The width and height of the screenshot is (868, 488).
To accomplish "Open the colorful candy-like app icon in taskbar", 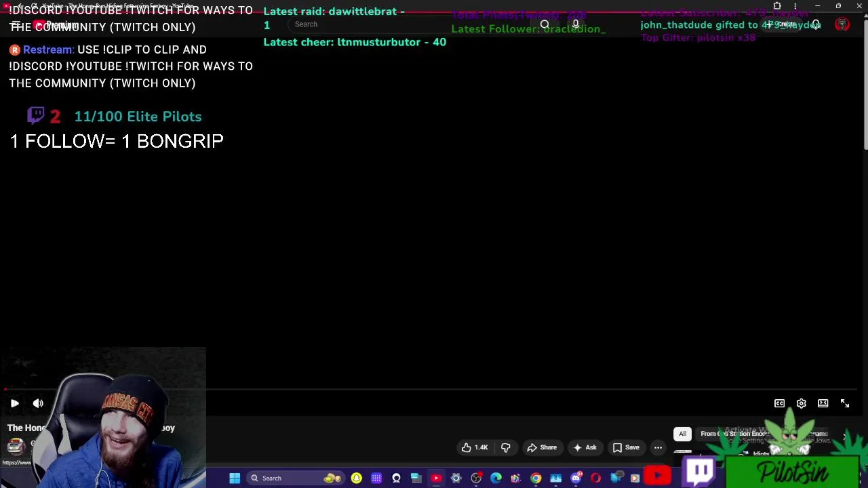I will [516, 479].
